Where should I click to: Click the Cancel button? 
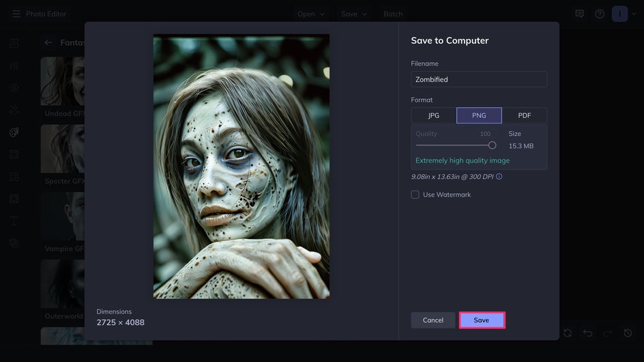pyautogui.click(x=433, y=320)
